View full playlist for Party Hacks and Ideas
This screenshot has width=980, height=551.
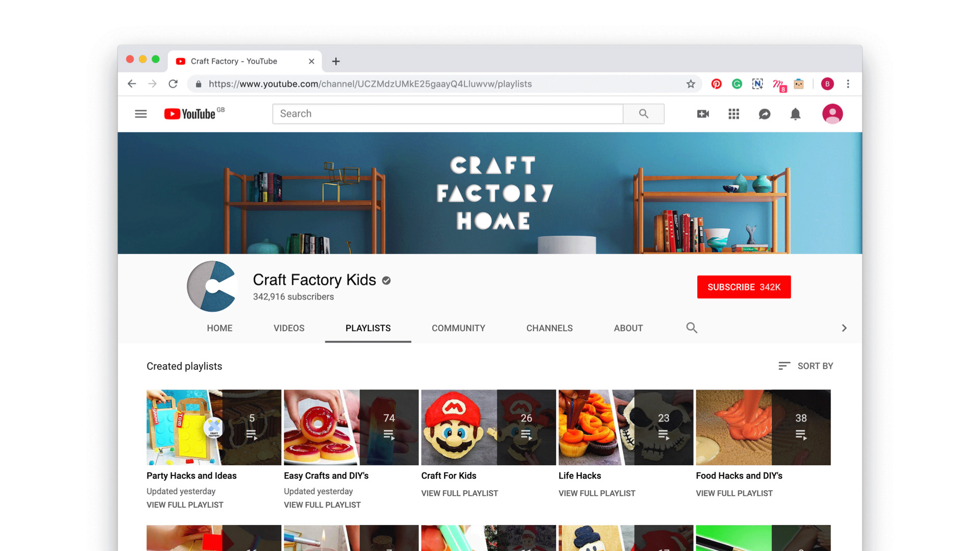(185, 505)
